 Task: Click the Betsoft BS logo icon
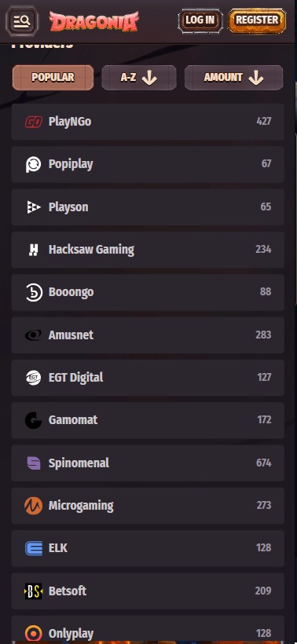33,591
